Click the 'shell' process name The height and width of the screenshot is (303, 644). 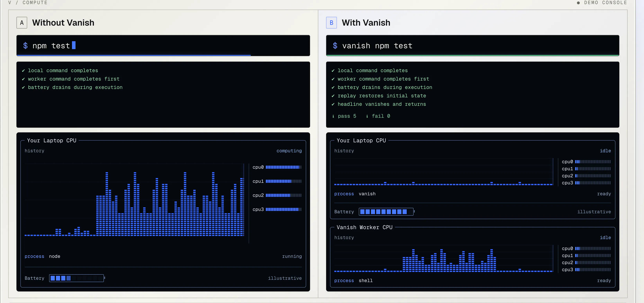pos(365,281)
